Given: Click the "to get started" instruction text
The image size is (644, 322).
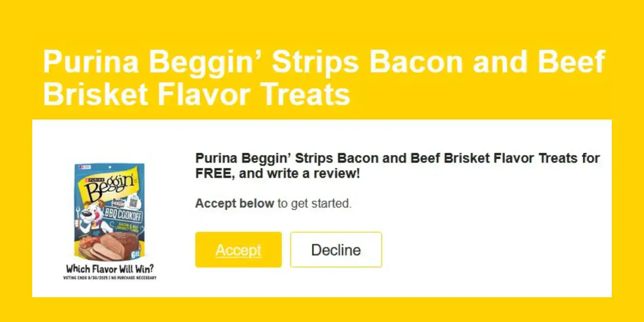Looking at the screenshot, I should tap(314, 203).
